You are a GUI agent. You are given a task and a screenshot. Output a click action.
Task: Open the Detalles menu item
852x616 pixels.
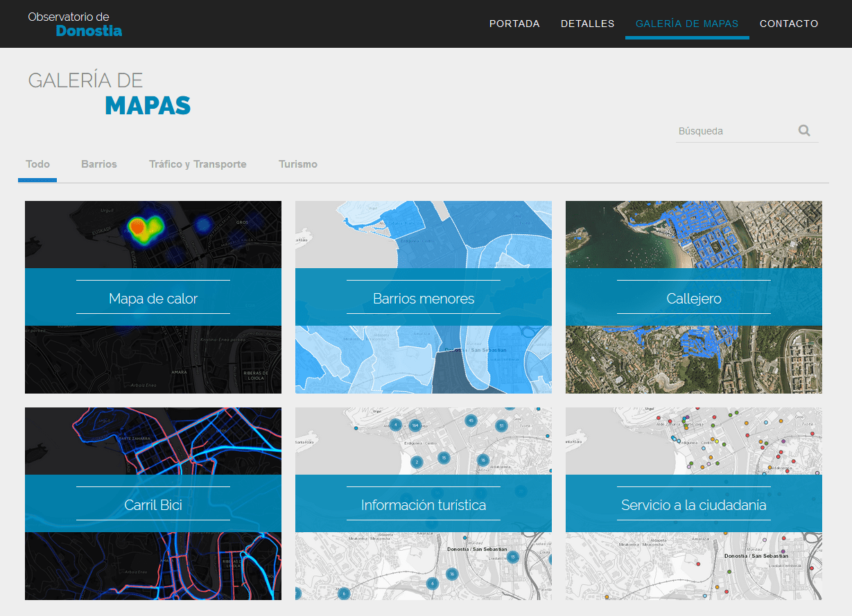pyautogui.click(x=587, y=24)
